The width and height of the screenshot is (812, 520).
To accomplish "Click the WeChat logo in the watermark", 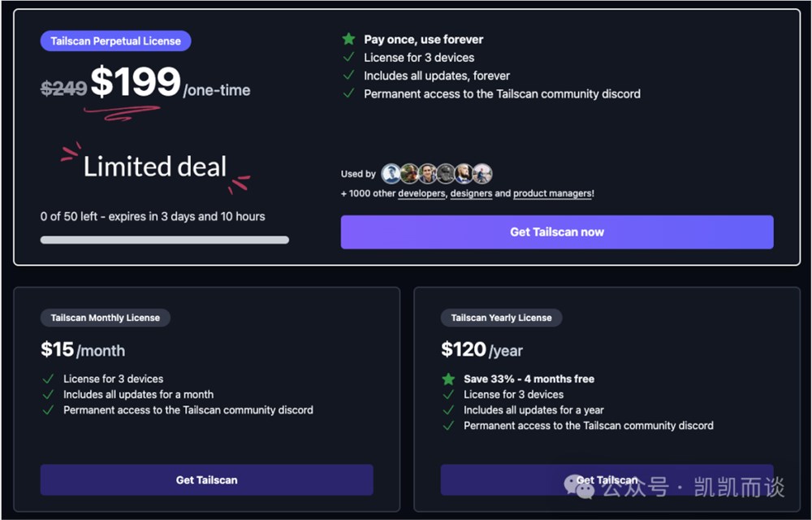I will pyautogui.click(x=580, y=487).
